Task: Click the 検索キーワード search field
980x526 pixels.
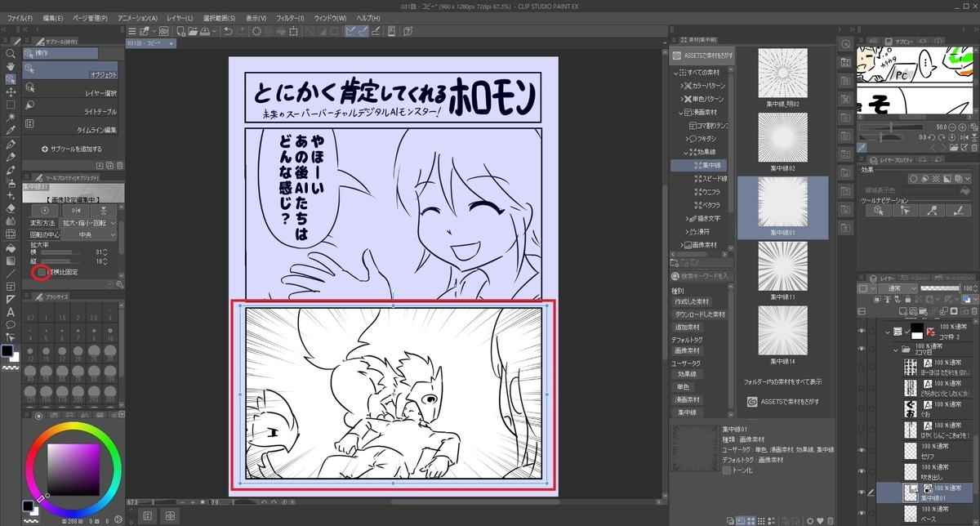Action: (x=703, y=277)
